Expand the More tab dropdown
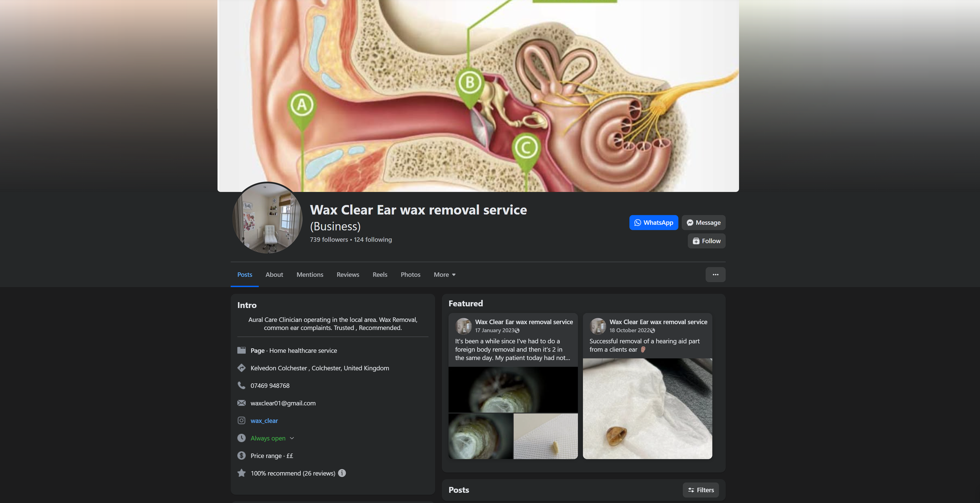Image resolution: width=980 pixels, height=503 pixels. [x=444, y=274]
